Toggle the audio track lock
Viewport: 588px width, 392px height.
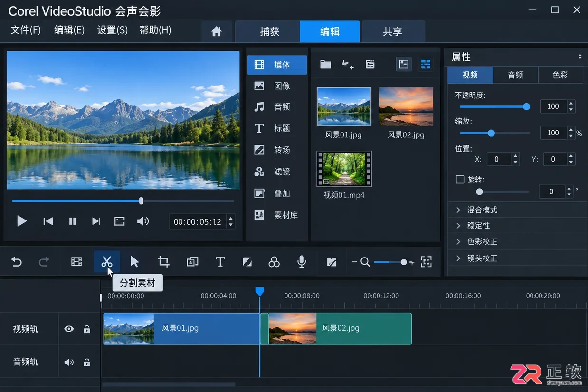pos(87,362)
